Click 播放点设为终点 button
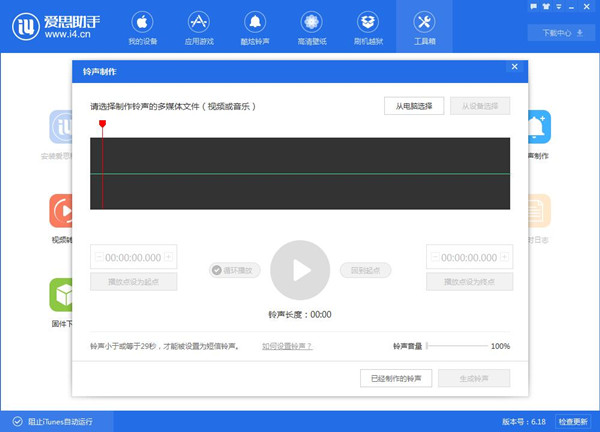Screen dimensions: 600x432 [470, 282]
